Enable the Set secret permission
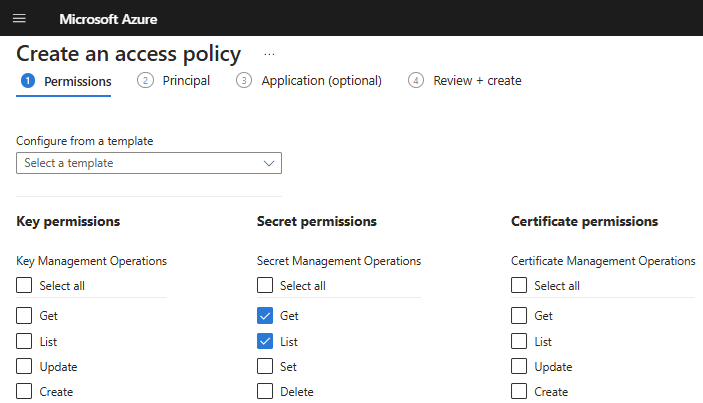The height and width of the screenshot is (403, 703). 266,367
